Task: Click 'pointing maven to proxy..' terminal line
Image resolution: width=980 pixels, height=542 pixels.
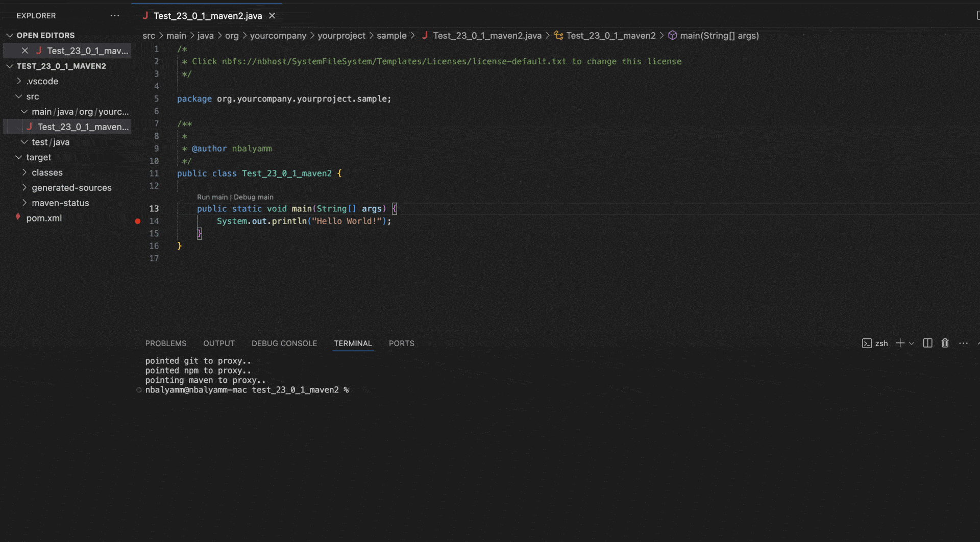Action: pyautogui.click(x=205, y=380)
